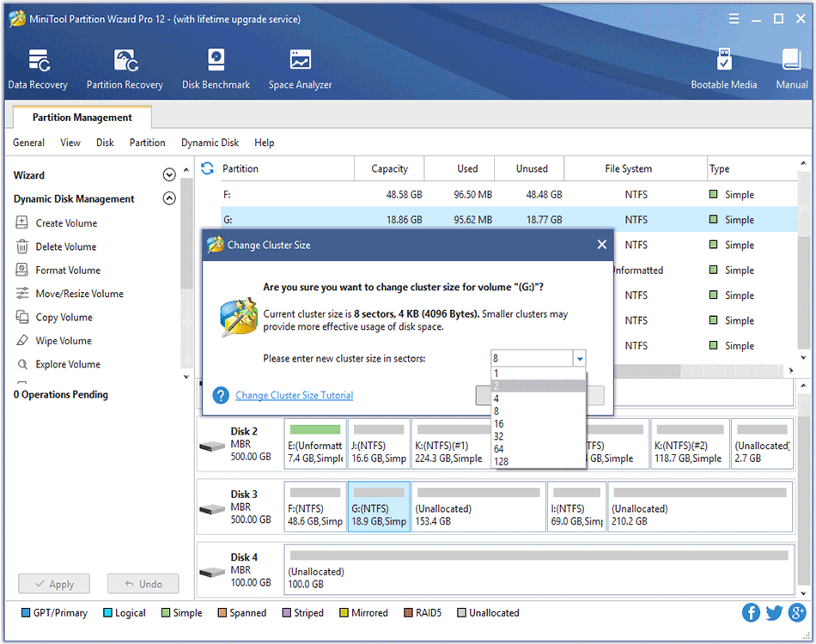Click the Undo button
The image size is (816, 644).
pos(143,584)
